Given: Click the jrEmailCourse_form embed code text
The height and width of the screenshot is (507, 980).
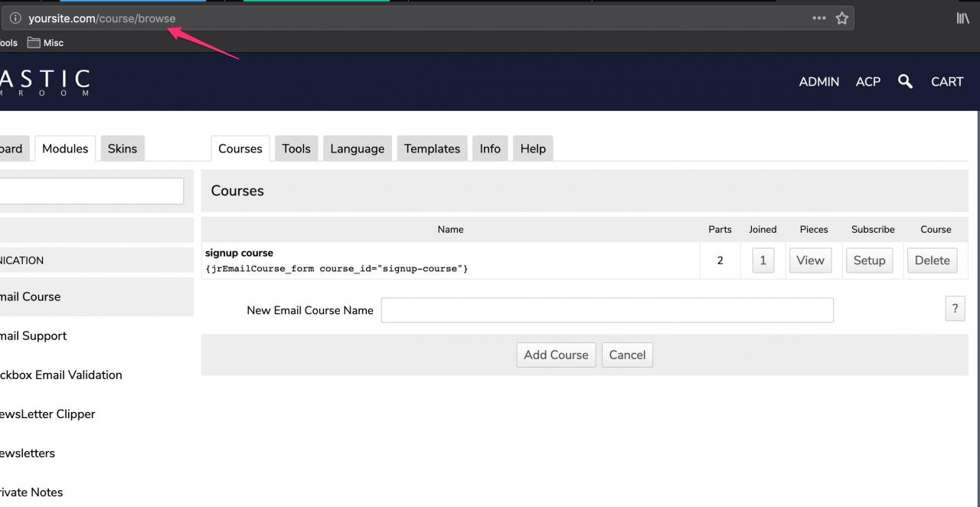Looking at the screenshot, I should 337,269.
